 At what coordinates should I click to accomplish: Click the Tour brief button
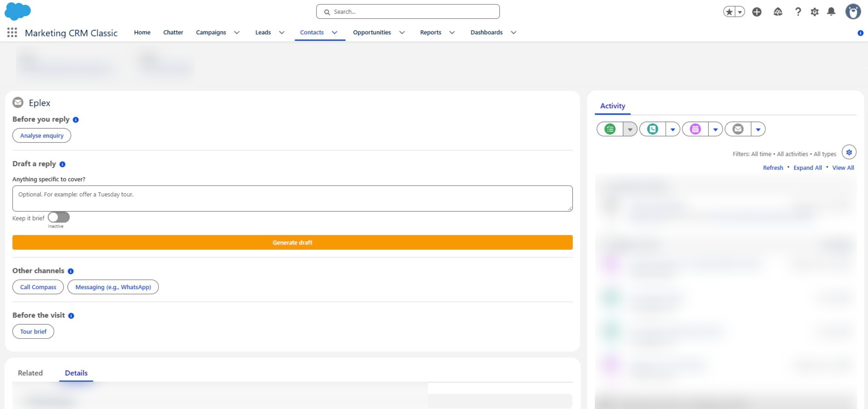[x=33, y=331]
